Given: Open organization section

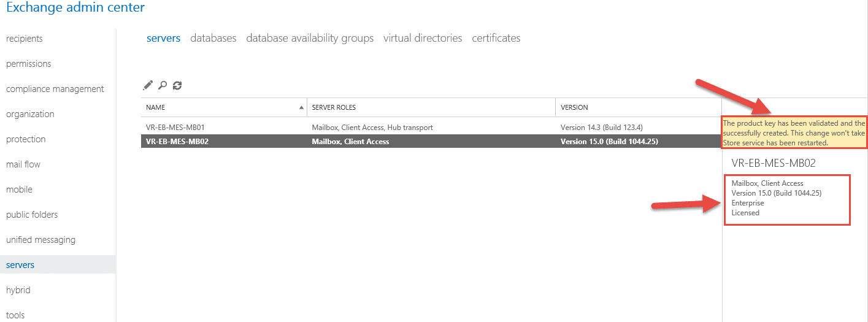Looking at the screenshot, I should point(30,114).
